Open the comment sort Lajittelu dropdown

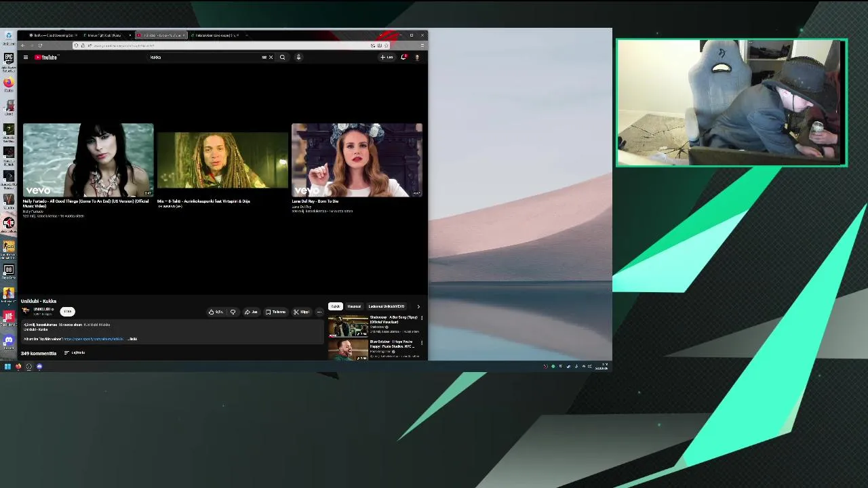click(75, 352)
